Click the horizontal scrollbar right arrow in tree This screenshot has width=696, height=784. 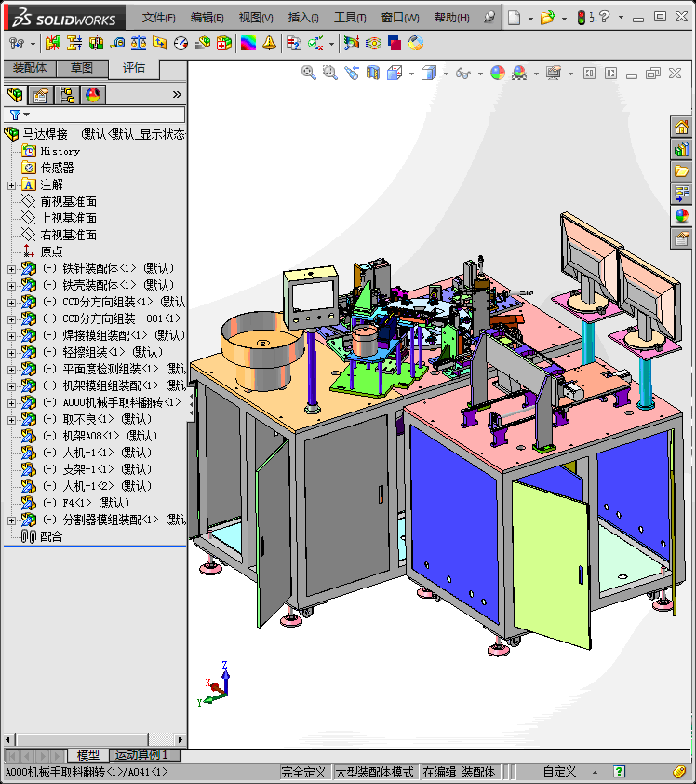coord(180,739)
